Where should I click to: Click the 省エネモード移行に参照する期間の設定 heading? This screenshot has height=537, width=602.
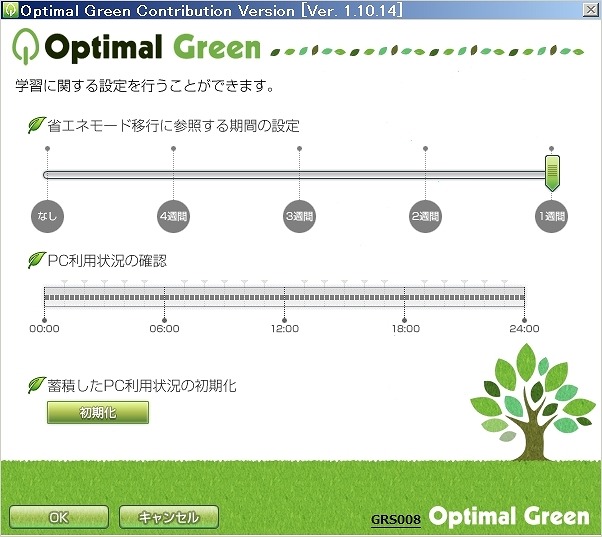tap(174, 126)
